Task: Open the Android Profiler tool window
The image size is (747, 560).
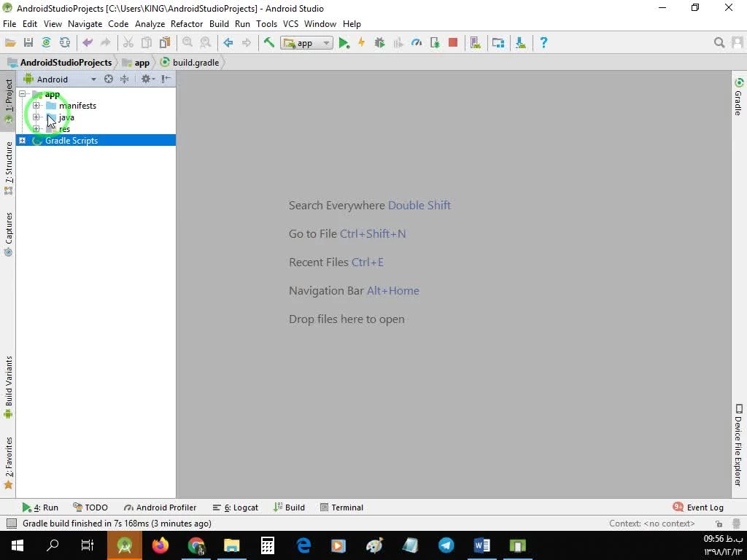Action: pos(160,507)
